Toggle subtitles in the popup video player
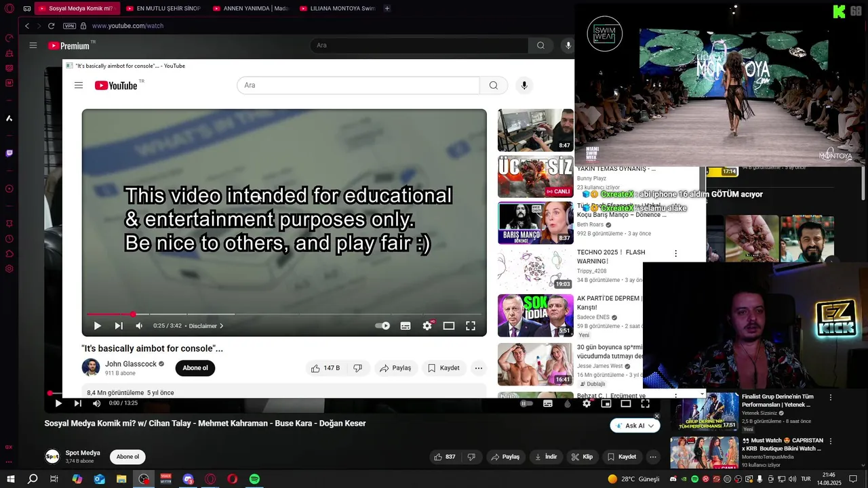 406,326
